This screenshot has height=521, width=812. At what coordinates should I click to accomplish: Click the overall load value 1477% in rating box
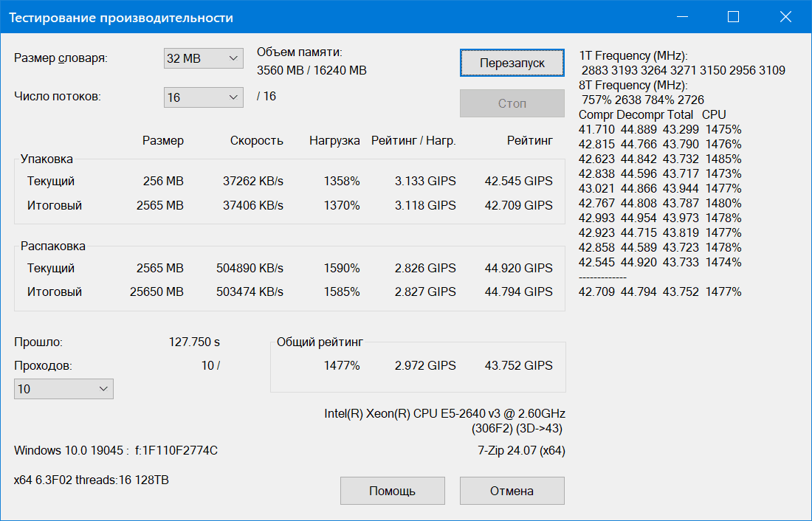(x=342, y=365)
